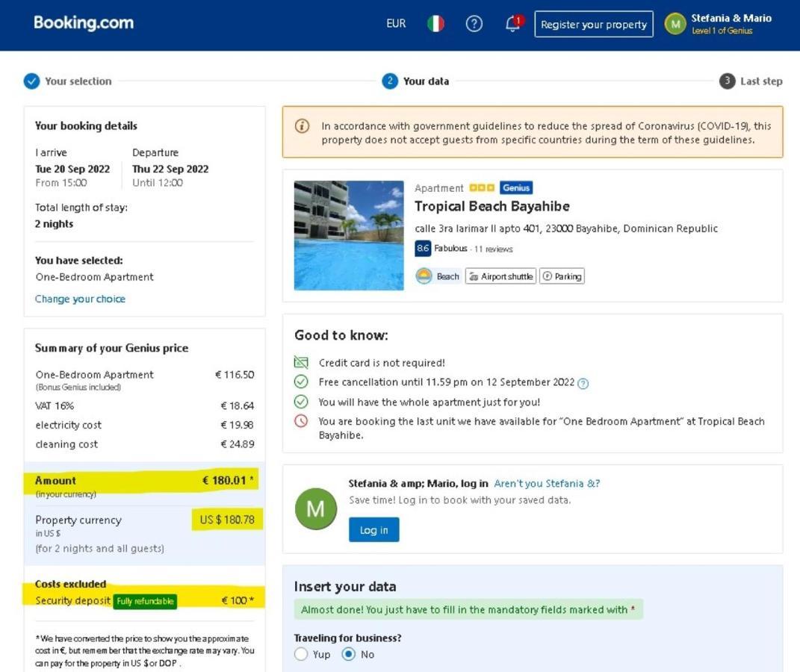Click the blue Log in button

pyautogui.click(x=374, y=529)
